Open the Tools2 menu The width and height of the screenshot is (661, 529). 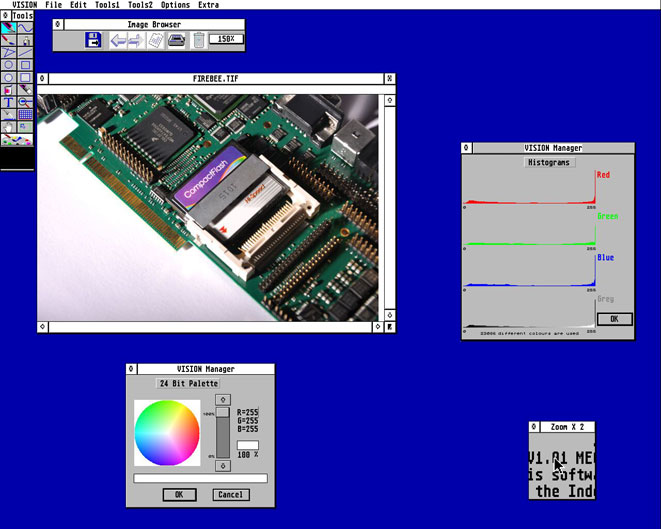point(140,5)
